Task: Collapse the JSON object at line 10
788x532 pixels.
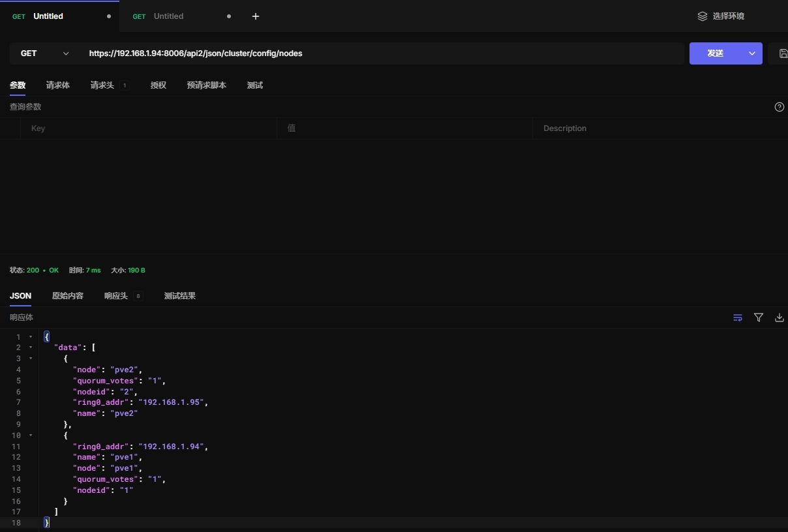Action: (x=31, y=435)
